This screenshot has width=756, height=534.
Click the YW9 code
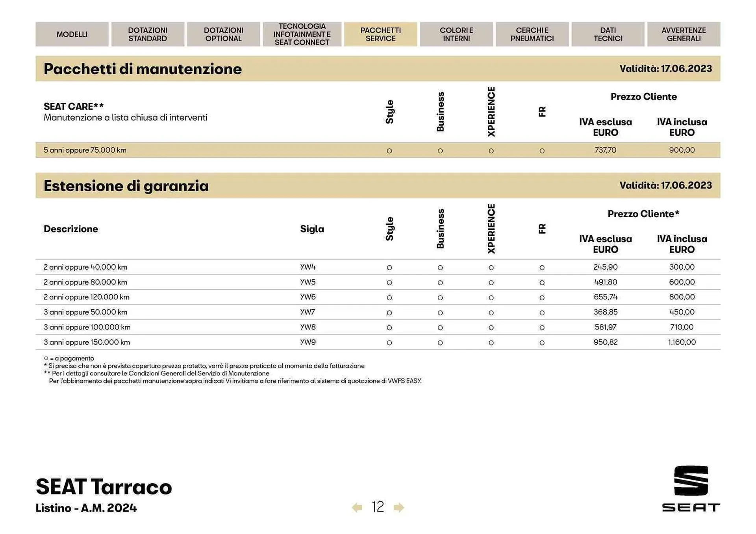click(x=308, y=342)
